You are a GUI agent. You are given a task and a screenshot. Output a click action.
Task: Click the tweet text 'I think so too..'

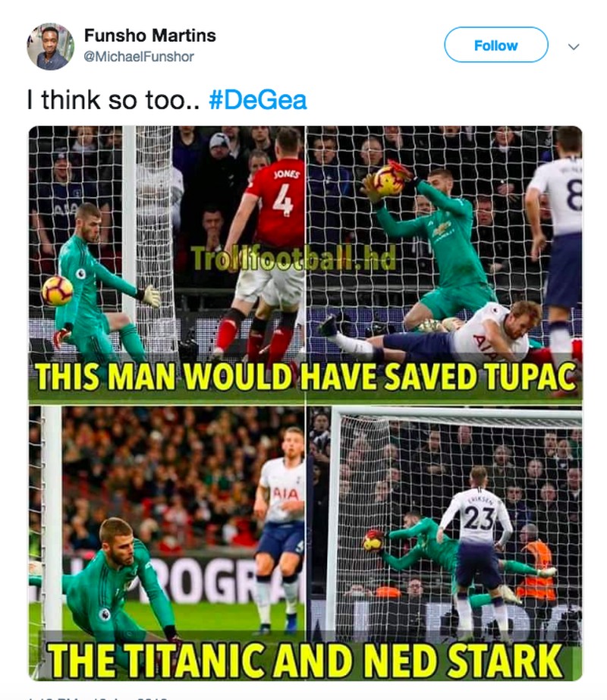tap(113, 99)
